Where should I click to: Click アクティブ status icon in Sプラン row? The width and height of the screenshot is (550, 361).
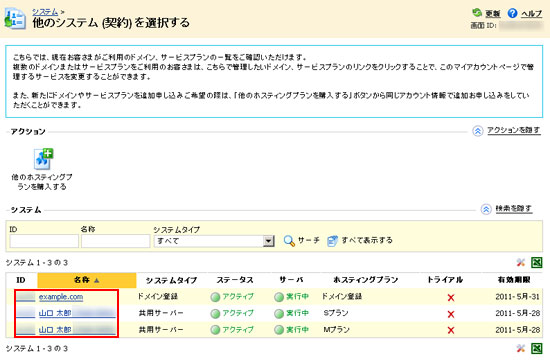[x=215, y=314]
